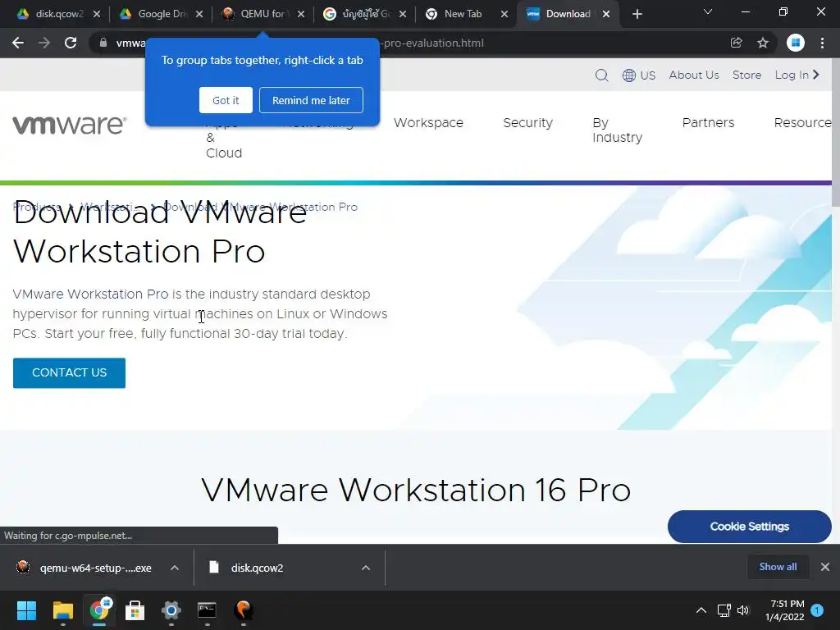Open About Us link

click(694, 75)
